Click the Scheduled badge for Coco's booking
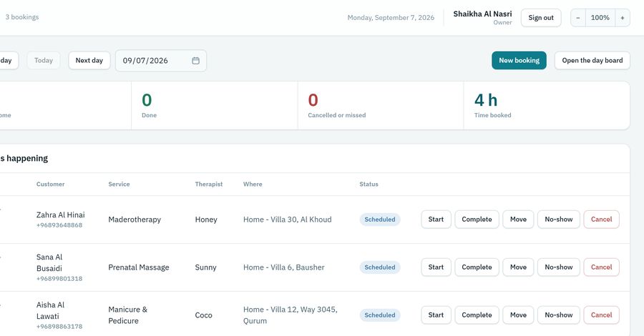644x336 pixels. (380, 315)
